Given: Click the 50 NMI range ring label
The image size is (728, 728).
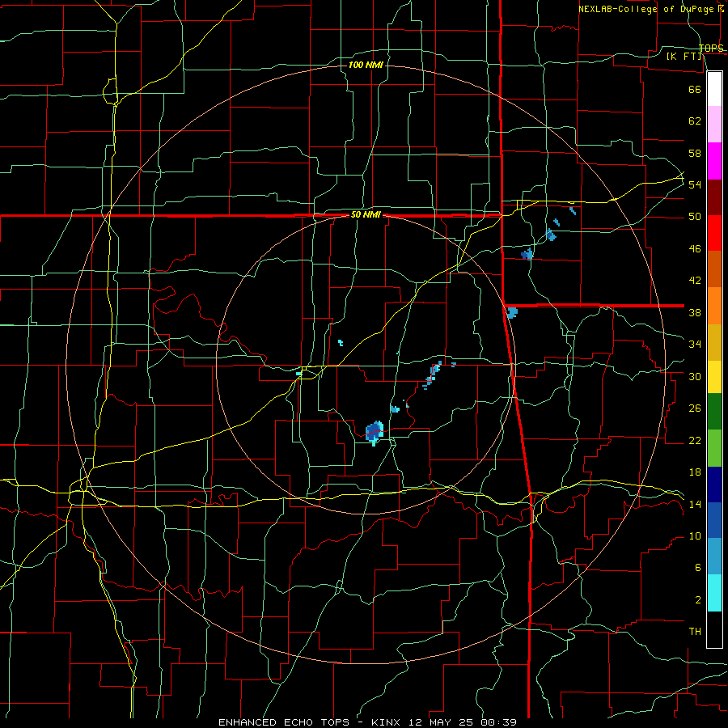Looking at the screenshot, I should (366, 214).
